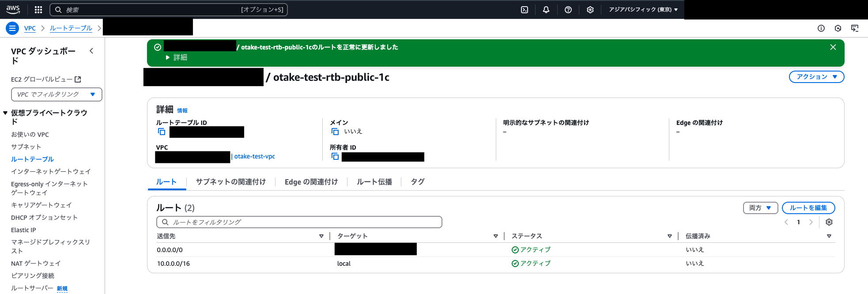Switch to the サブネットの関連付け tab

[231, 182]
